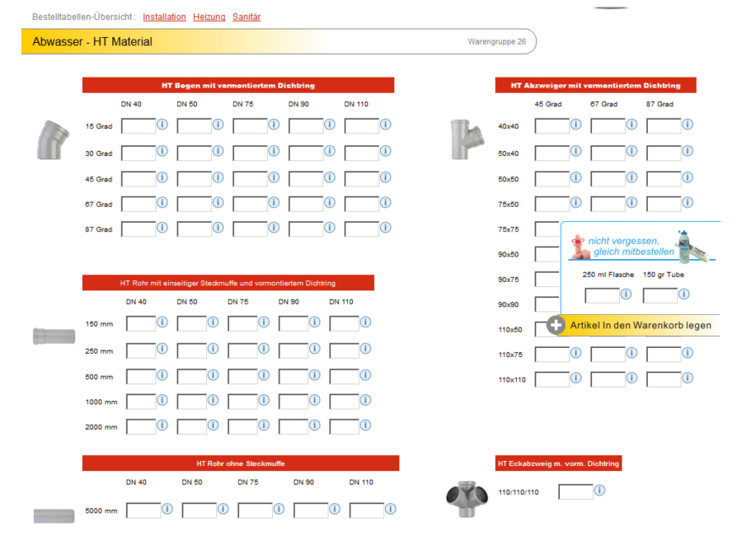Open info for 5000 mm Rohr DN 40
Screen dimensions: 756x560
pyautogui.click(x=167, y=509)
